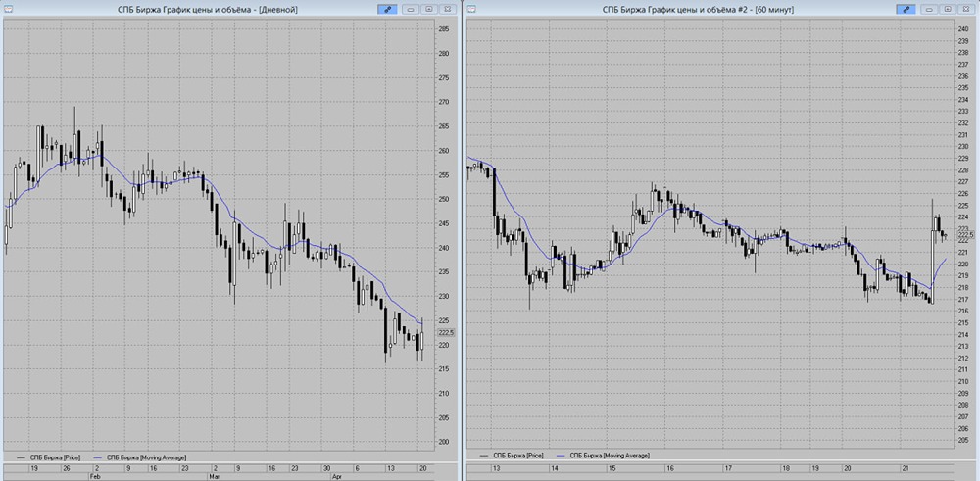Screen dimensions: 980x481
Task: Select 'СПБ Биржа [Price]' legend in the 60 минут chart
Action: (518, 455)
